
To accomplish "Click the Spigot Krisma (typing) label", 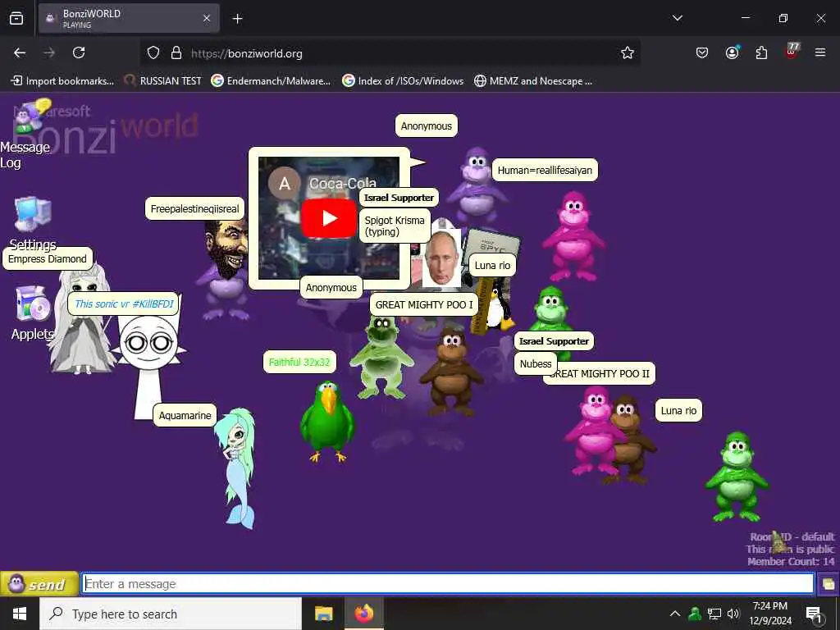I will tap(395, 226).
